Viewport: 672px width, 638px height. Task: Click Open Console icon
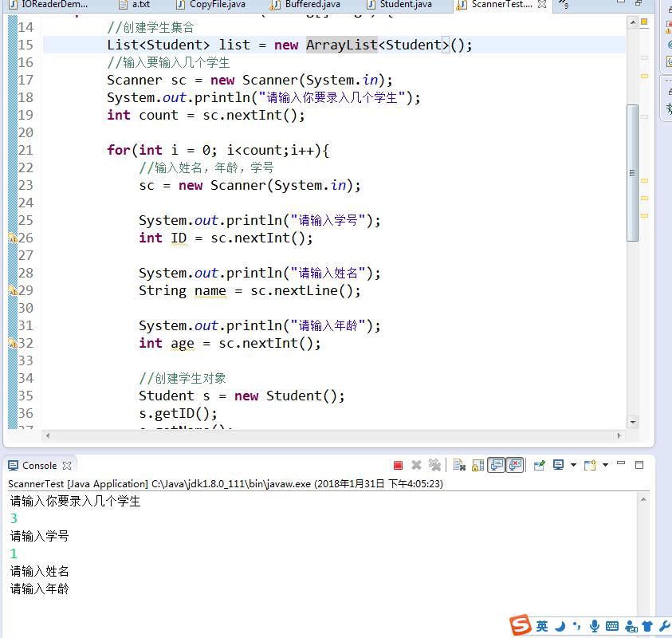click(x=590, y=465)
